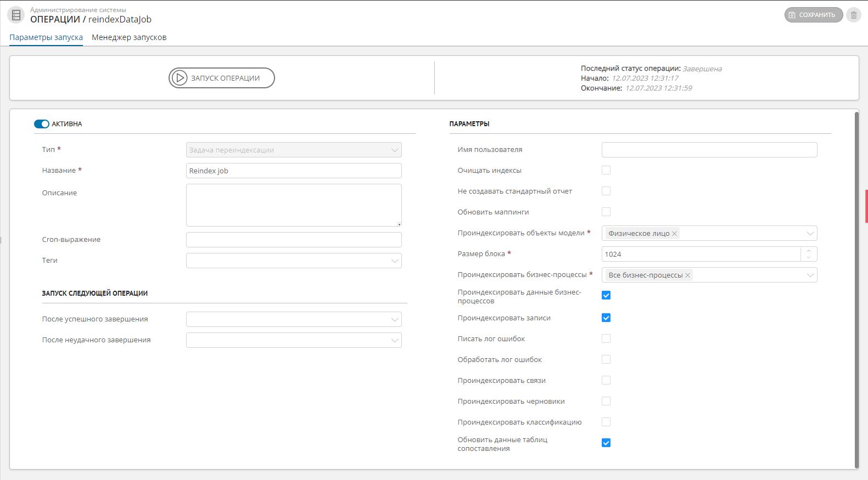Screen dimensions: 868x480
Task: Click the Размер блока value field
Action: click(701, 254)
